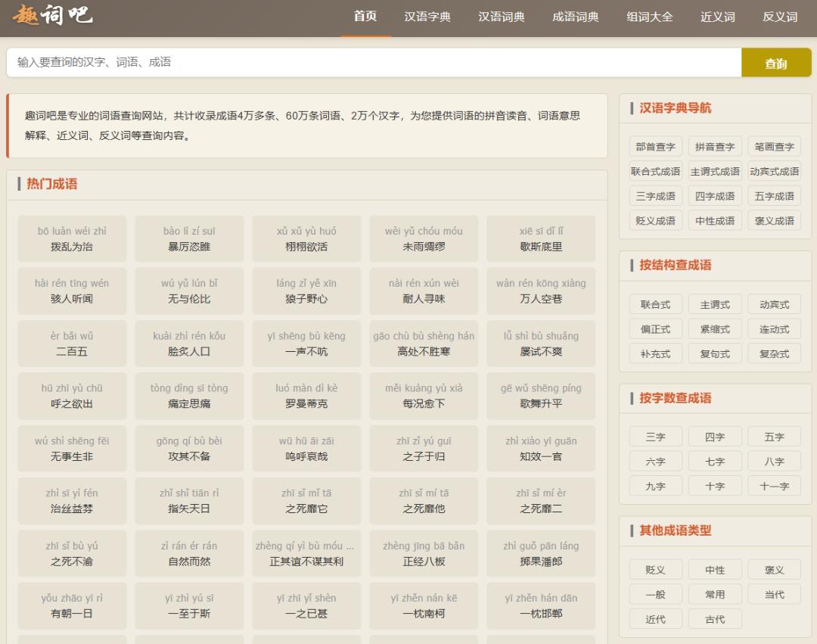Viewport: 817px width, 644px height.
Task: Click the 笔画查字 button
Action: click(775, 147)
